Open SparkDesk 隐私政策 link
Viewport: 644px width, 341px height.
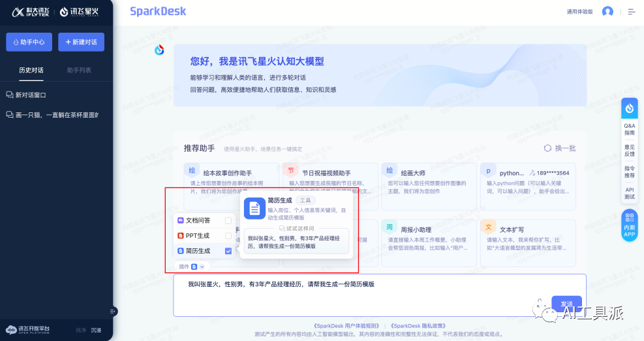click(418, 326)
